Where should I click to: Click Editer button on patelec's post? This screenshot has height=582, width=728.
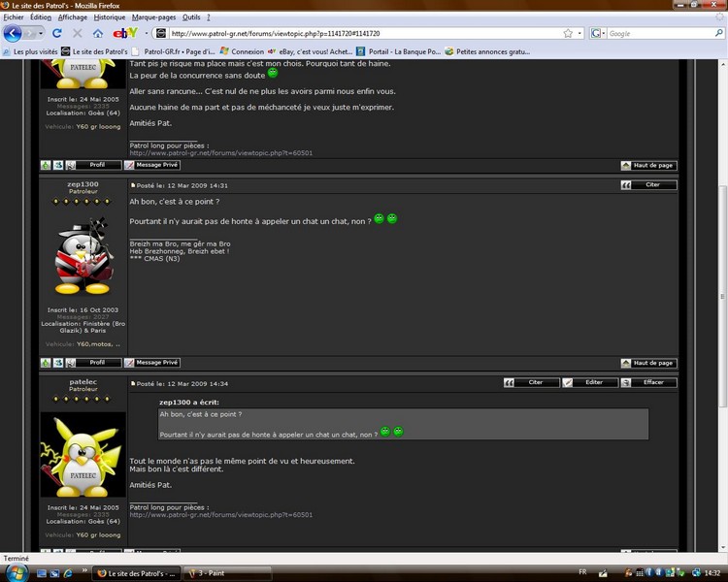[590, 382]
